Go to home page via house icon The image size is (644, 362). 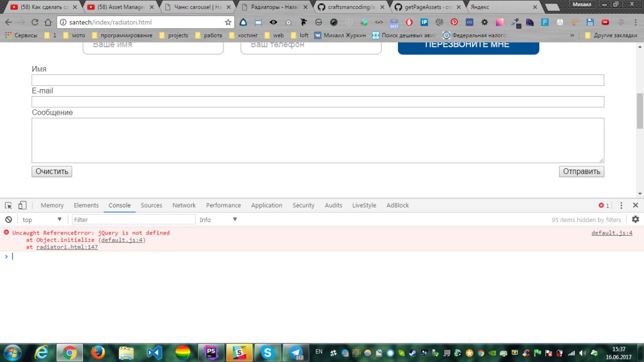click(48, 22)
